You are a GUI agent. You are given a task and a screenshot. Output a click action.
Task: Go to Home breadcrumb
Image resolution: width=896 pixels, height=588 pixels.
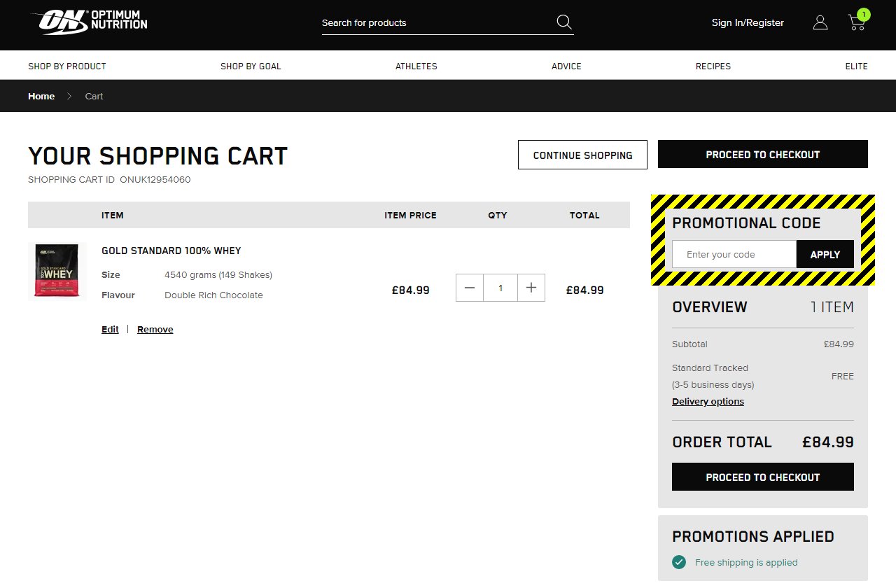(41, 96)
